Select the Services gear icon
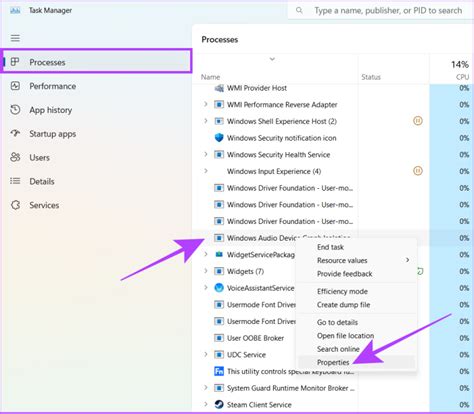Image resolution: width=474 pixels, height=414 pixels. pyautogui.click(x=15, y=205)
